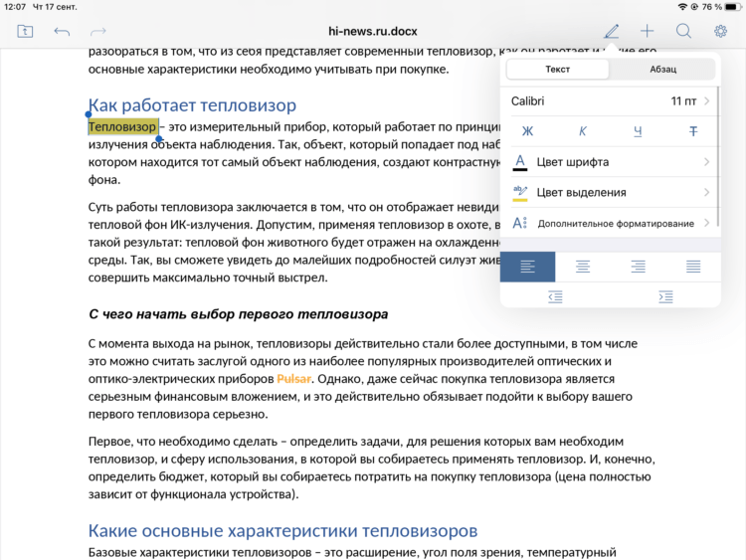Align text left
Screen dimensions: 746x560
pyautogui.click(x=527, y=267)
